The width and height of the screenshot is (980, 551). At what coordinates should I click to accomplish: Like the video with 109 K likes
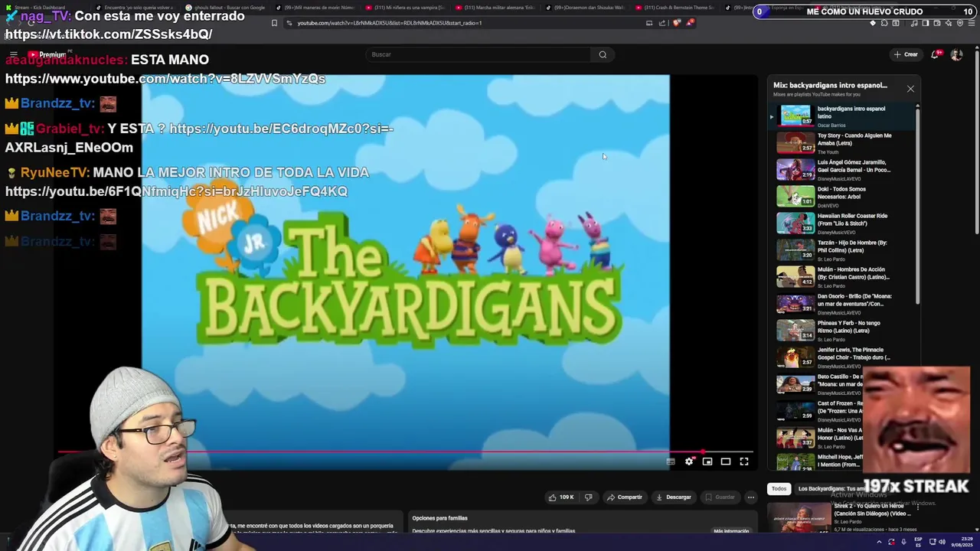coord(561,497)
